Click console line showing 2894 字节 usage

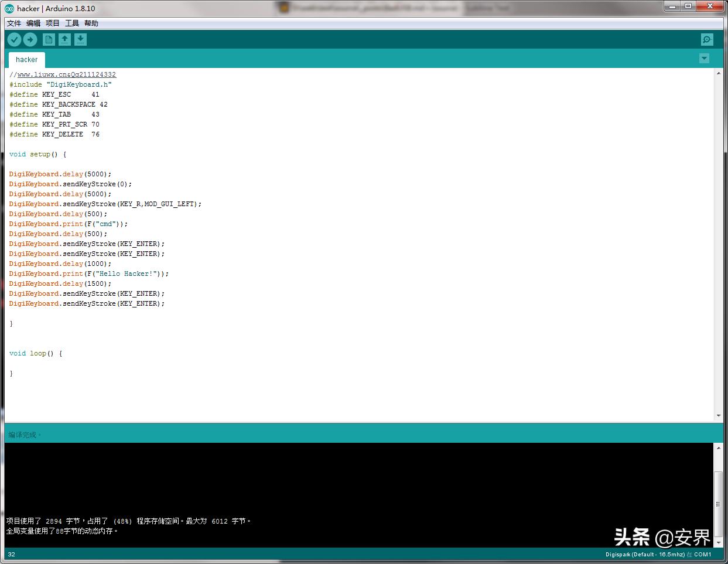click(x=129, y=521)
